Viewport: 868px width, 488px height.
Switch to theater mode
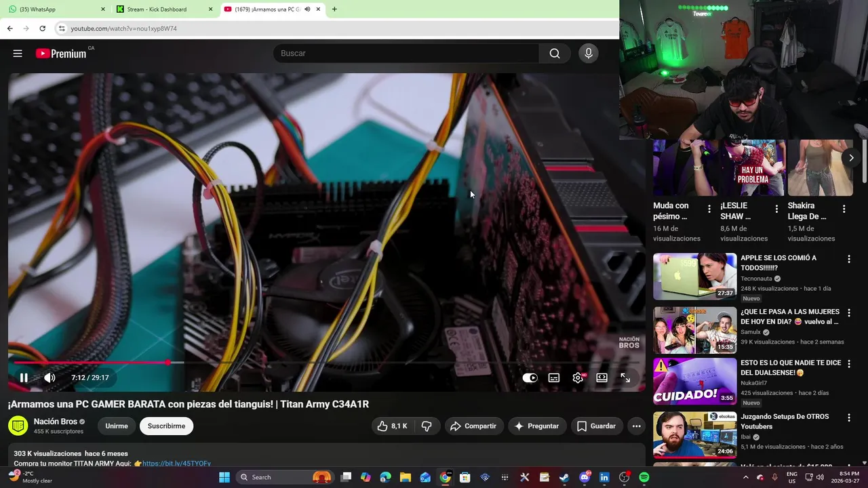(601, 378)
